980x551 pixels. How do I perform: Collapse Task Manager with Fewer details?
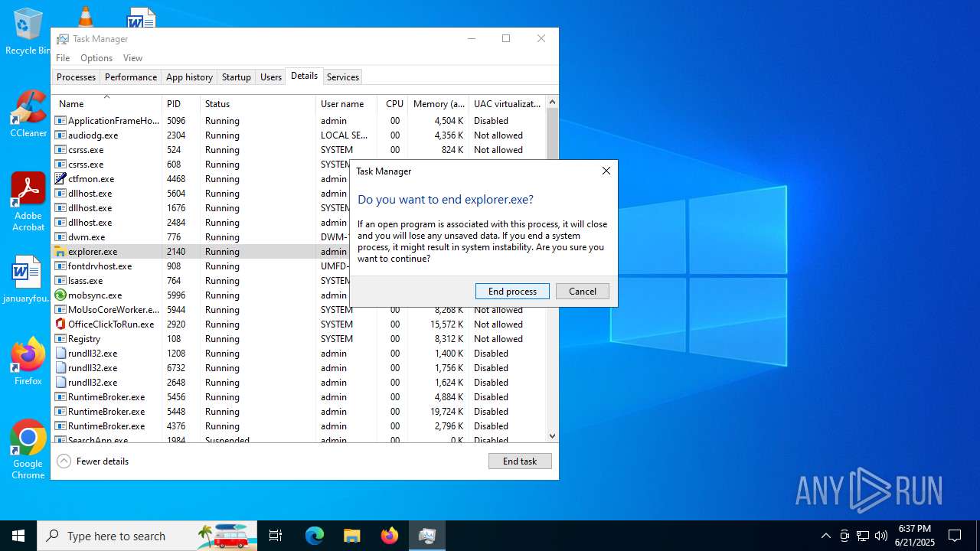[x=93, y=461]
